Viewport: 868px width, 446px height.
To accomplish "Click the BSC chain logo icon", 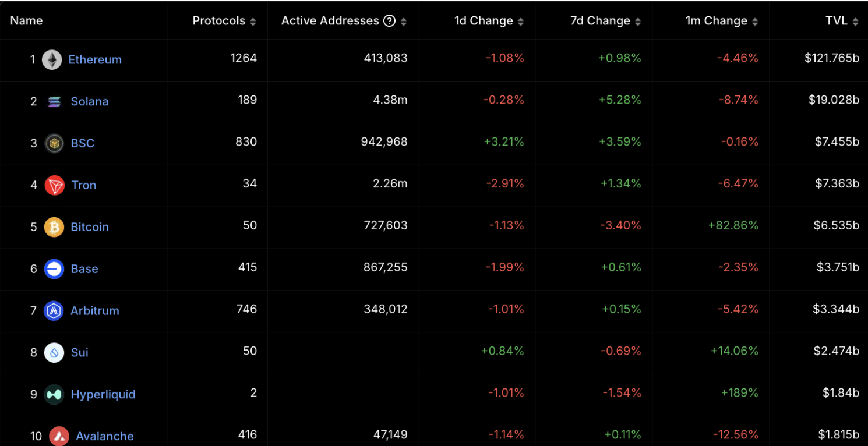I will pyautogui.click(x=54, y=143).
